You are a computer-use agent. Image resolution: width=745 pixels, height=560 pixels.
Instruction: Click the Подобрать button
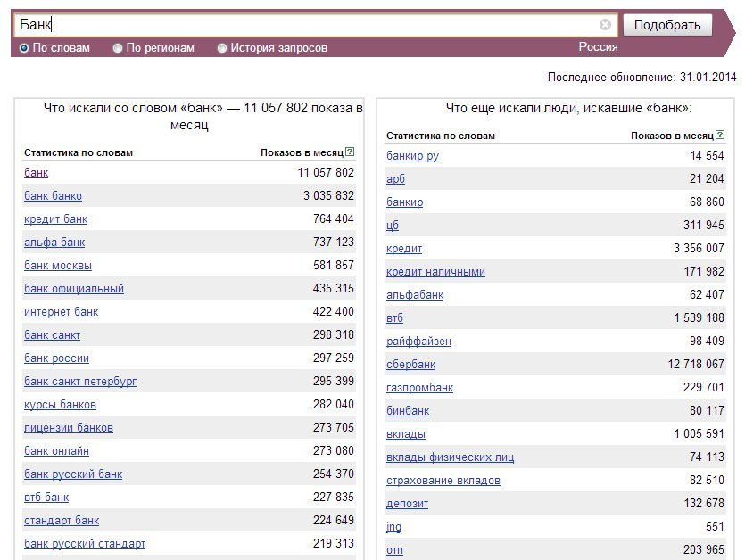coord(667,25)
